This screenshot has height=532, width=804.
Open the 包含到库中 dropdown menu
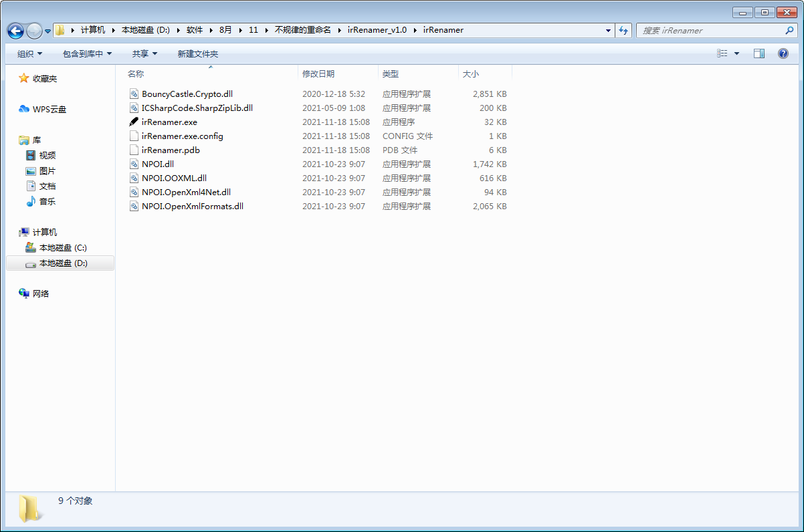[87, 53]
